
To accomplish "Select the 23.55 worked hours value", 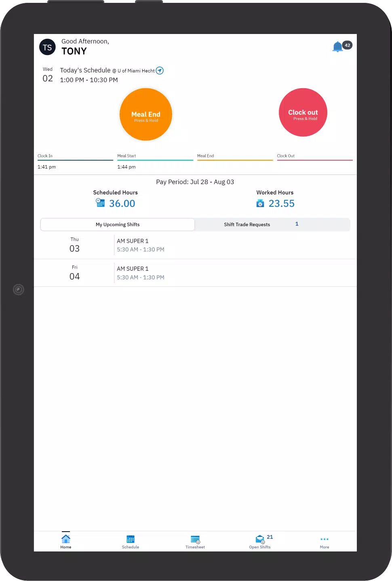I will [x=282, y=204].
